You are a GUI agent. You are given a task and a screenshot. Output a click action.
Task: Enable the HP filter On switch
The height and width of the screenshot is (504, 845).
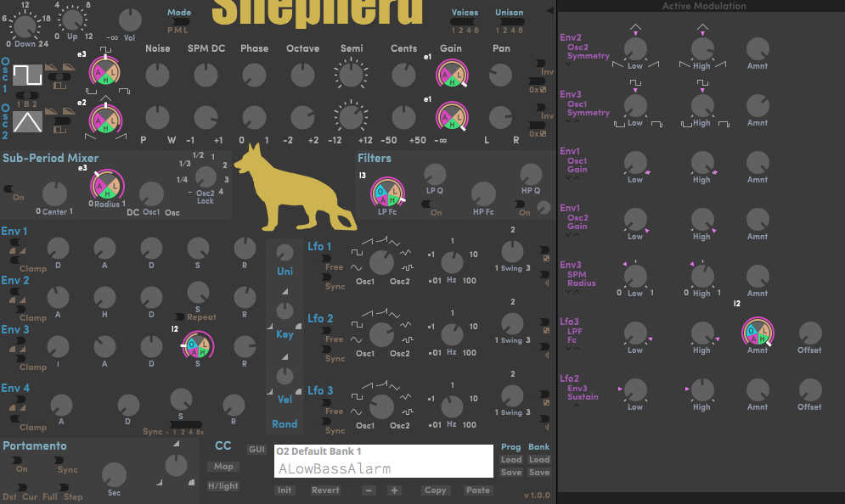(520, 204)
